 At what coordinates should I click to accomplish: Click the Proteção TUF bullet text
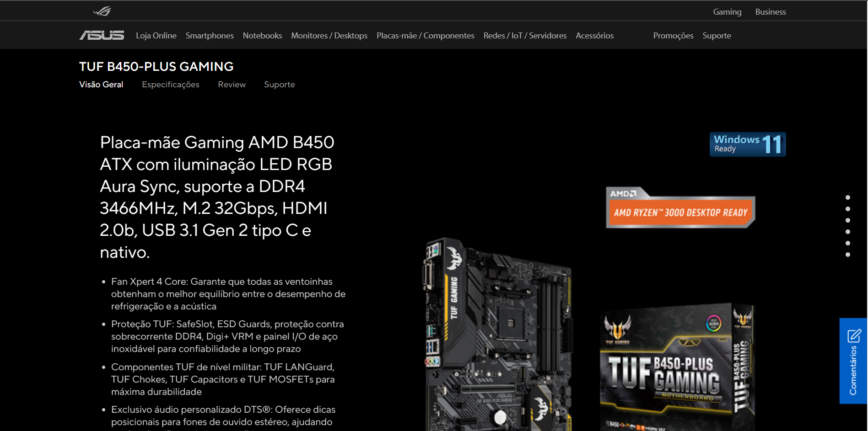(x=227, y=336)
